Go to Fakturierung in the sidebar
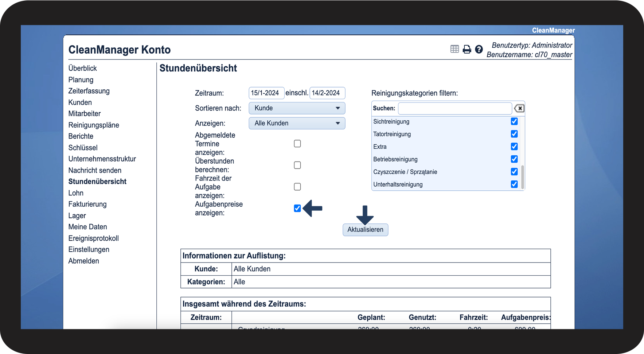Viewport: 644px width, 354px height. click(87, 204)
